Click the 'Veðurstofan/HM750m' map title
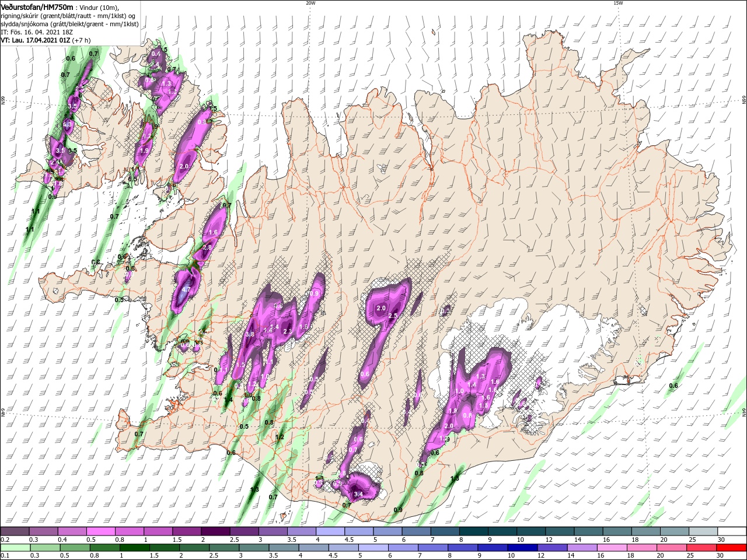This screenshot has height=560, width=747. [36, 6]
